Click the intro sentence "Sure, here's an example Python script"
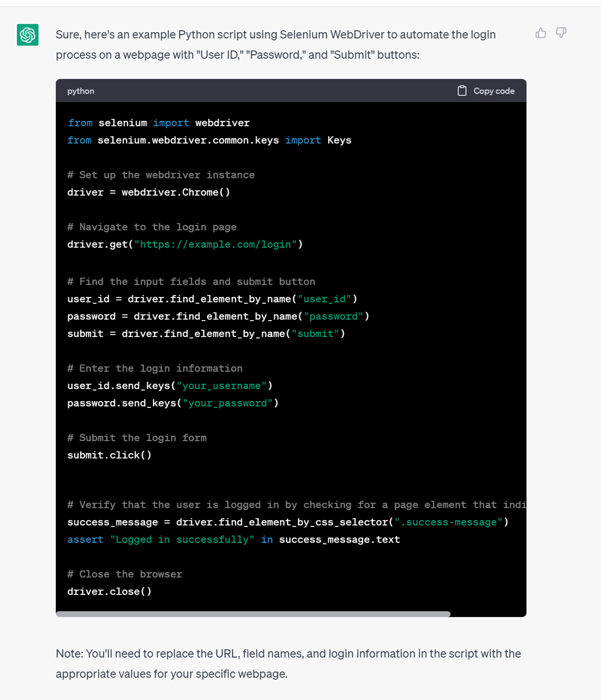This screenshot has height=700, width=601. 276,44
